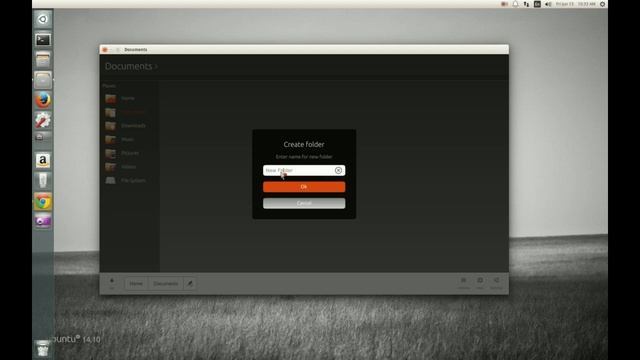The height and width of the screenshot is (360, 640).
Task: Launch Terminal from the dock
Action: [43, 40]
